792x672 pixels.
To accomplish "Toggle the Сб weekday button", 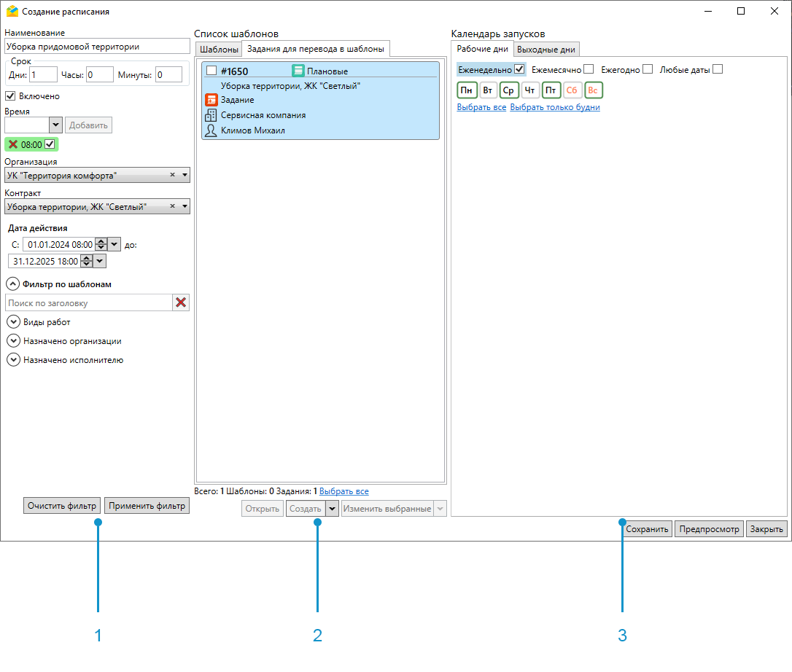I will [x=572, y=90].
